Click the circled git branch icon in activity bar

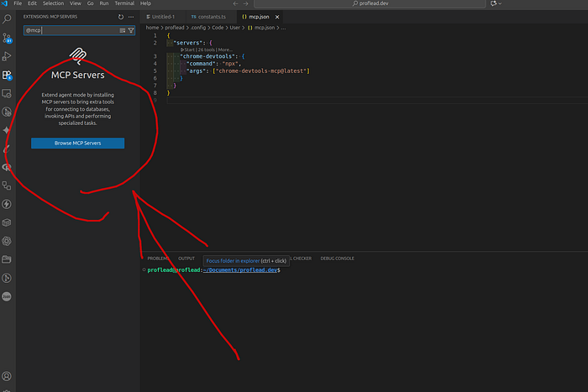tap(7, 278)
